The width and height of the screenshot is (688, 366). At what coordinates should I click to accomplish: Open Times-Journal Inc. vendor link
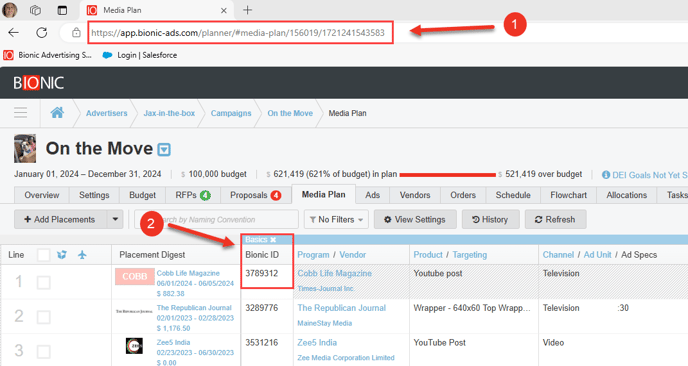(326, 288)
